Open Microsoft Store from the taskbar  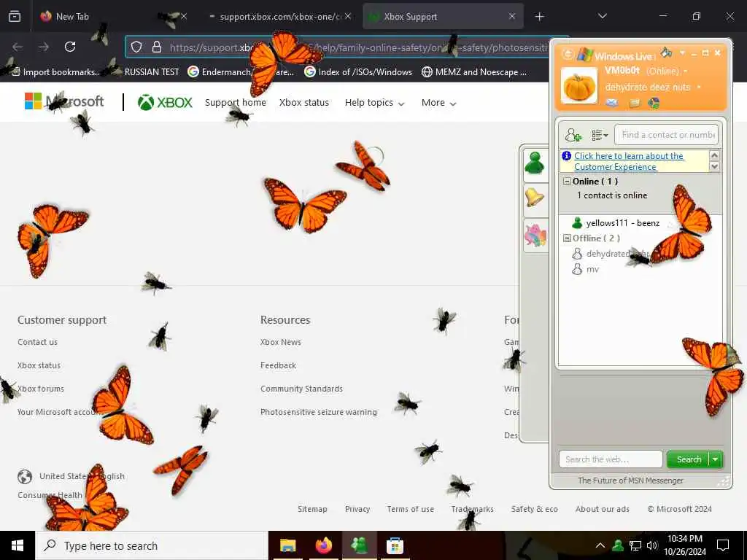click(x=395, y=545)
